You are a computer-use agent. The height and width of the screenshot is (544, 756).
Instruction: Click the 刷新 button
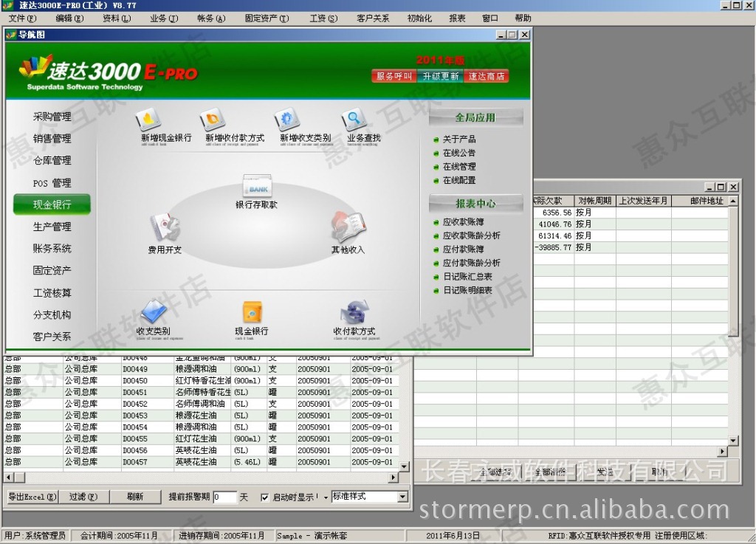pyautogui.click(x=135, y=497)
